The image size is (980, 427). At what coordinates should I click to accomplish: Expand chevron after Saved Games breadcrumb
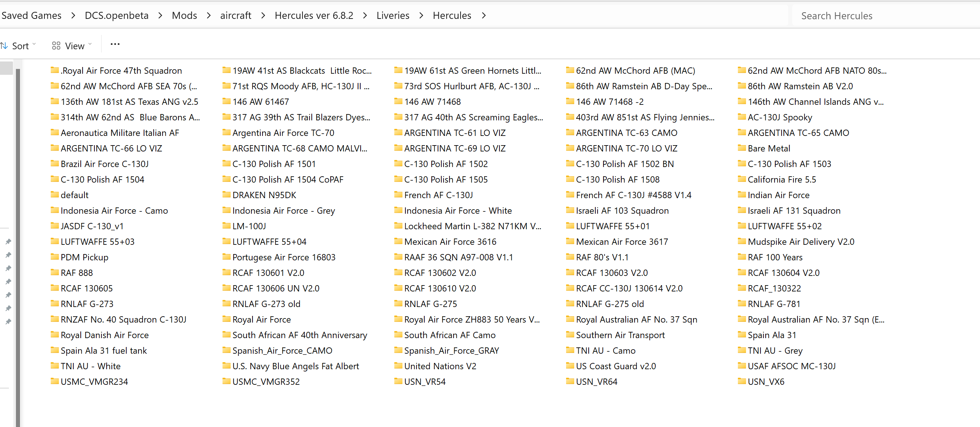point(73,16)
